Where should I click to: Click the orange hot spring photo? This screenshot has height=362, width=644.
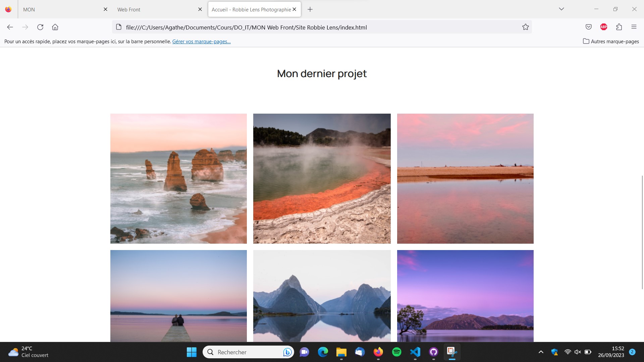322,178
